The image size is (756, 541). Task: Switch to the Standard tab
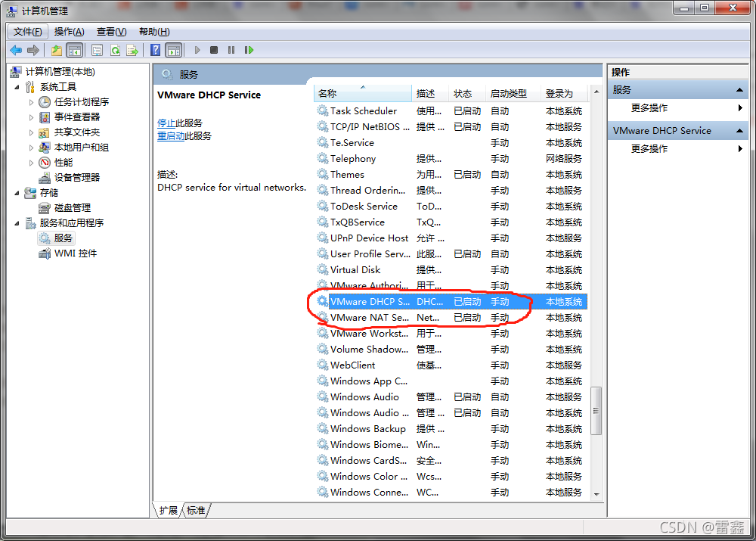tap(196, 511)
